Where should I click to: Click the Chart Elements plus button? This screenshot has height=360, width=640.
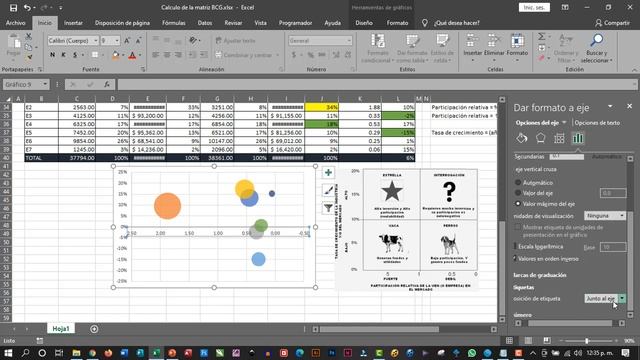pos(328,173)
